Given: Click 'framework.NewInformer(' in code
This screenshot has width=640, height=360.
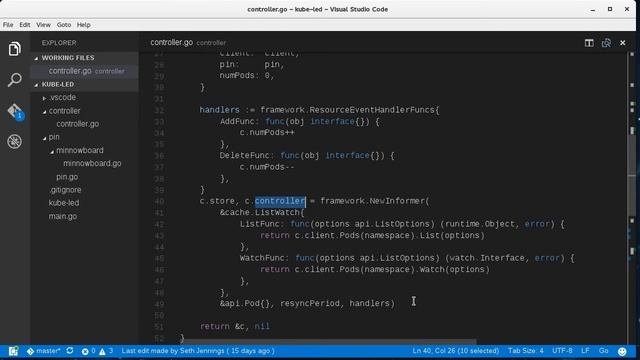Looking at the screenshot, I should pos(375,201).
